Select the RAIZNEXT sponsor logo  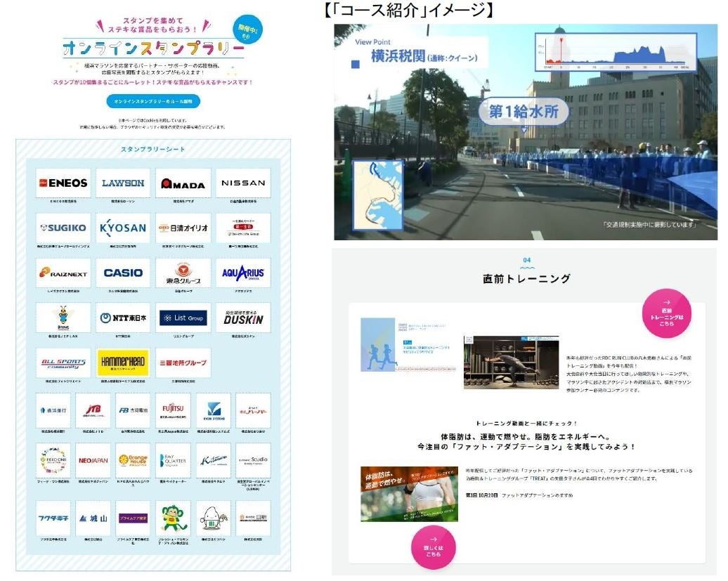tap(63, 273)
